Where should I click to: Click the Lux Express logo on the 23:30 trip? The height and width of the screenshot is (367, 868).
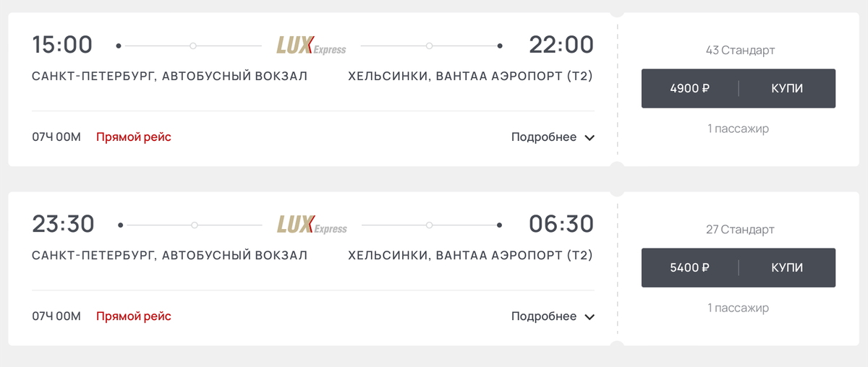coord(312,225)
